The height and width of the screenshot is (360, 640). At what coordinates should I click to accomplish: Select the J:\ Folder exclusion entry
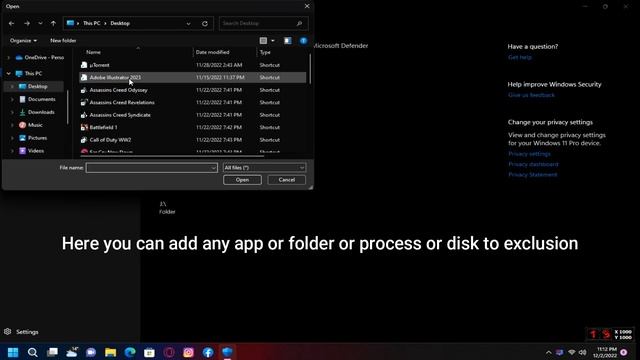167,208
